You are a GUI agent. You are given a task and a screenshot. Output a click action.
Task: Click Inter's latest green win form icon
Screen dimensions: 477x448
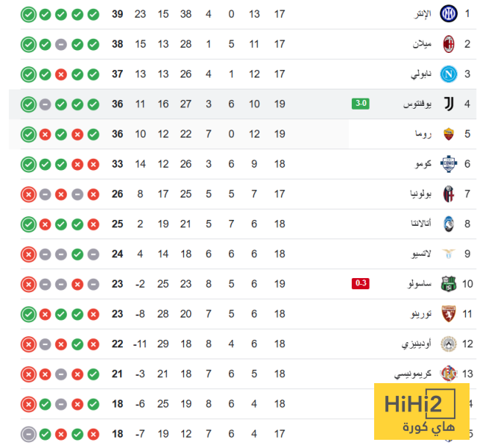tap(28, 14)
